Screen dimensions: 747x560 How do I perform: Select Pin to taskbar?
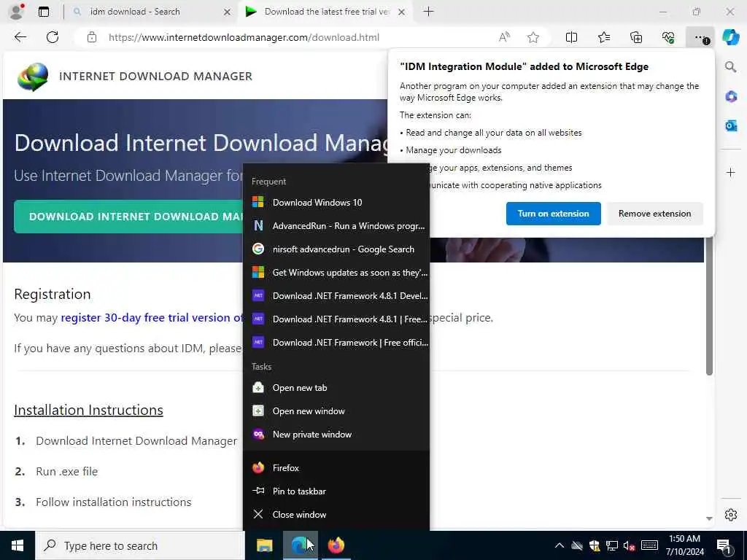(x=336, y=491)
